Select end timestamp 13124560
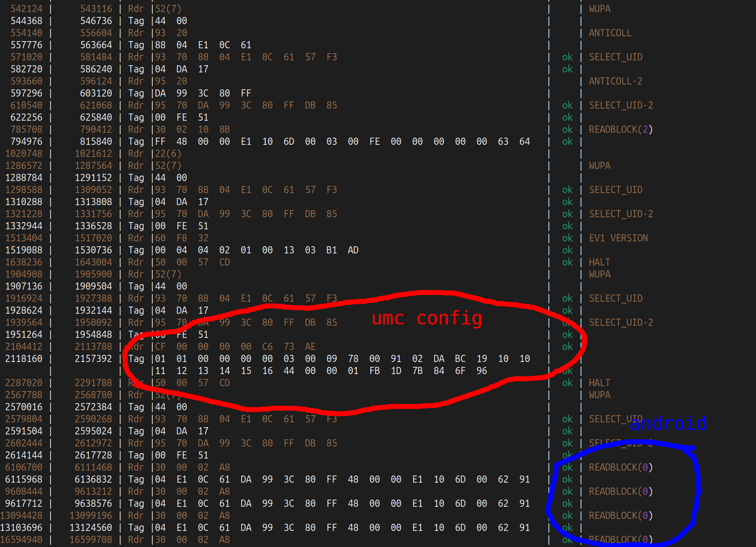 pyautogui.click(x=91, y=528)
